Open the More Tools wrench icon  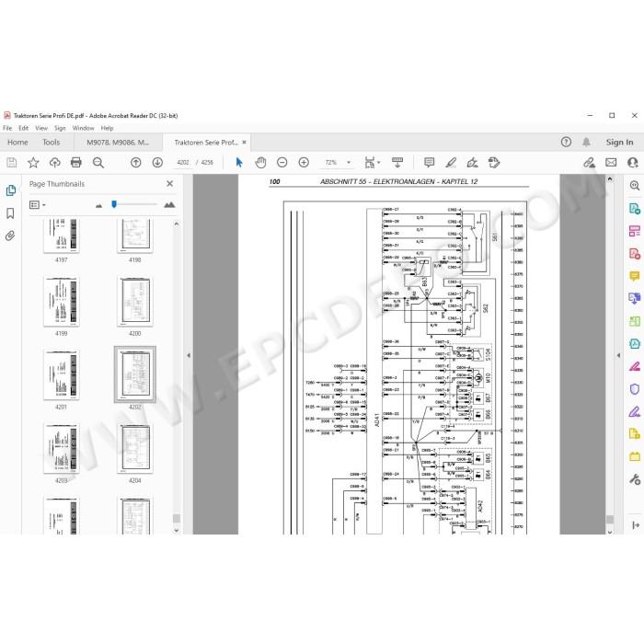635,479
